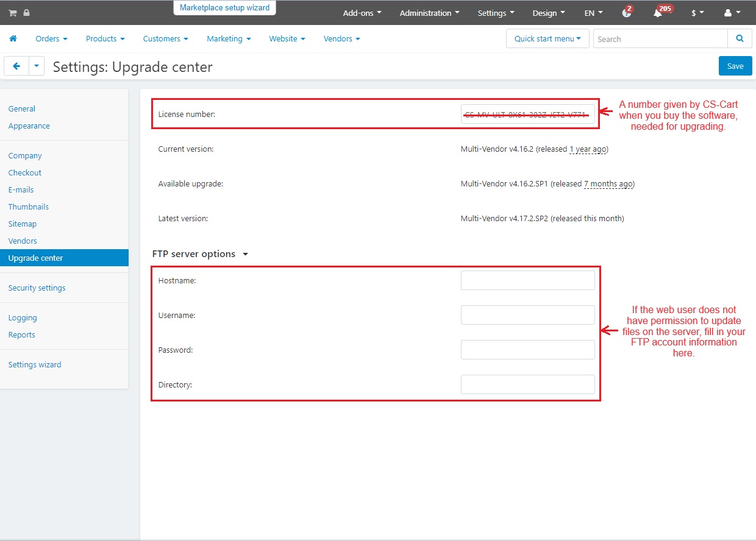Viewport: 756px width, 541px height.
Task: Select Upgrade center in the sidebar
Action: pos(64,258)
